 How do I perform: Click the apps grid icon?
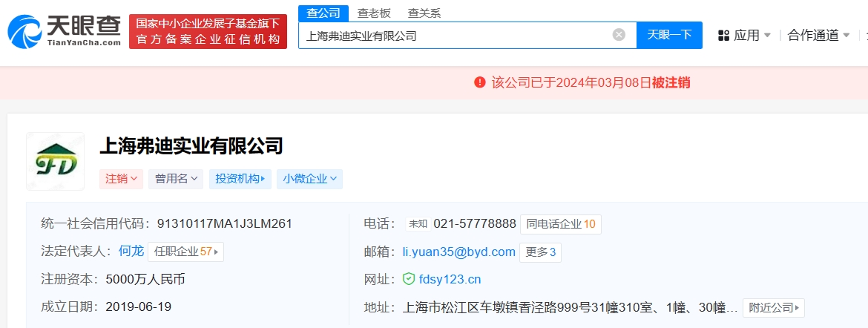coord(723,36)
